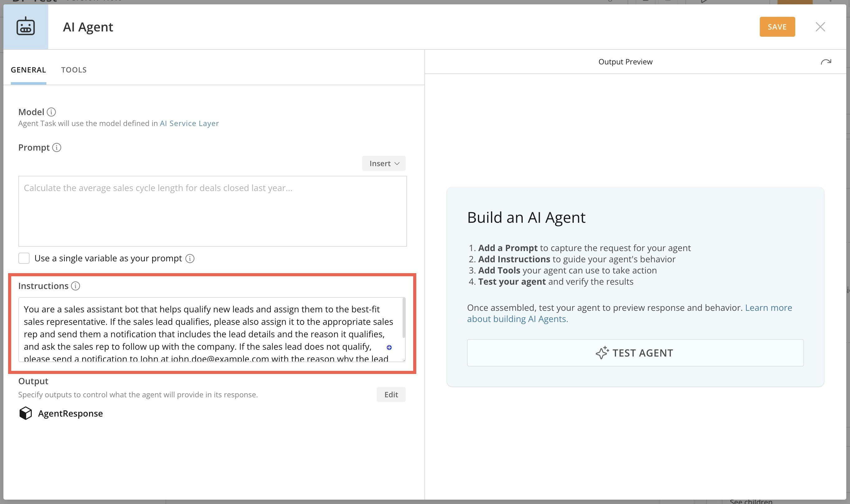Click the AI Agent robot icon
Screen dimensions: 850x504
(x=26, y=27)
